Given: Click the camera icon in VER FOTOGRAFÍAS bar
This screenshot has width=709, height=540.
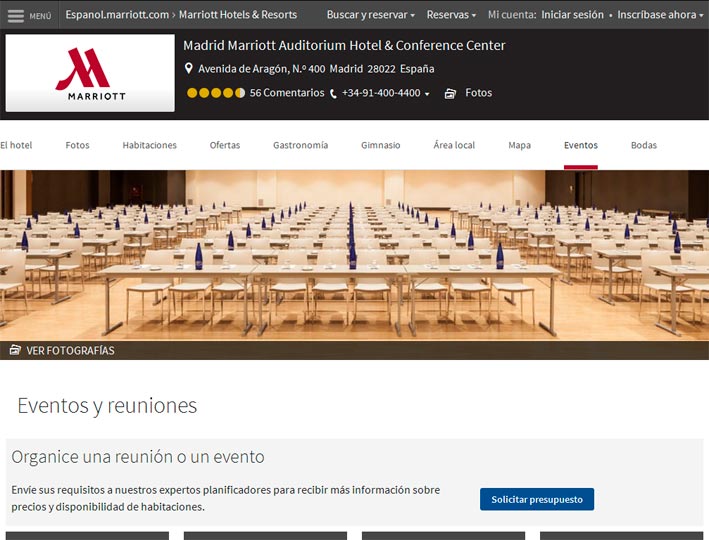Looking at the screenshot, I should pos(15,350).
